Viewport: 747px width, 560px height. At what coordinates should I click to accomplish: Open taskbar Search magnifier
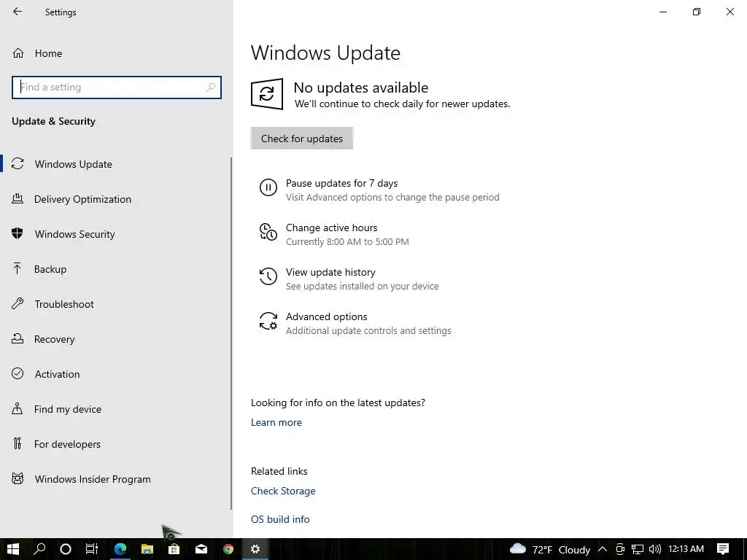(39, 549)
